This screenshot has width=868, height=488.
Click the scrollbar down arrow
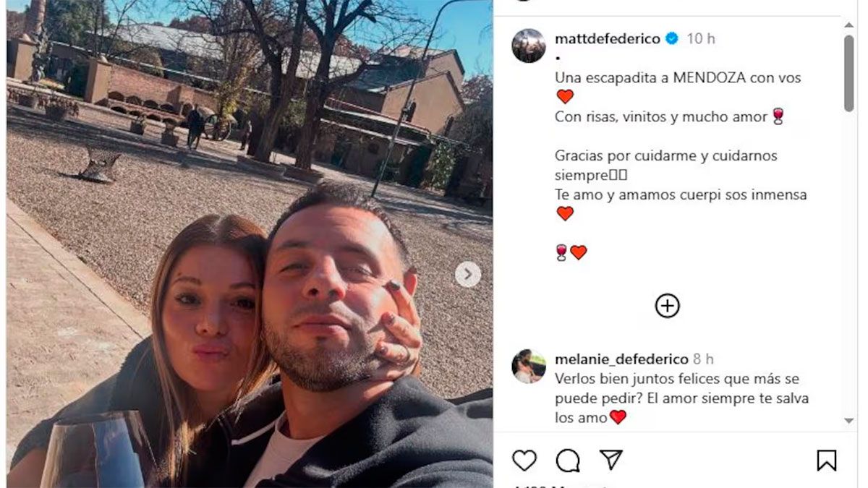coord(849,421)
